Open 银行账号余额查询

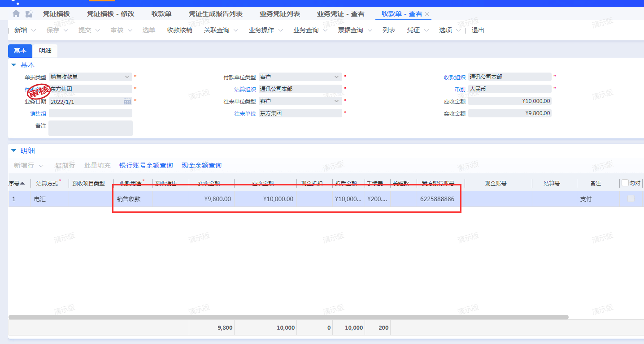point(145,165)
